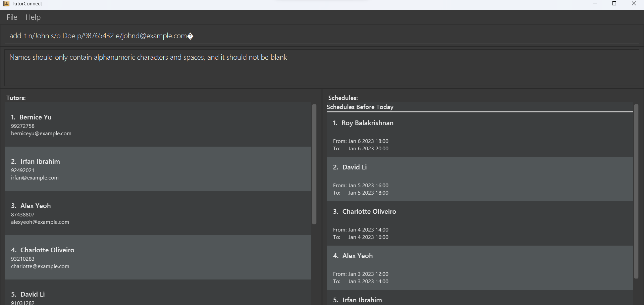
Task: Select Irfan Ibrahim schedule entry
Action: pyautogui.click(x=480, y=298)
